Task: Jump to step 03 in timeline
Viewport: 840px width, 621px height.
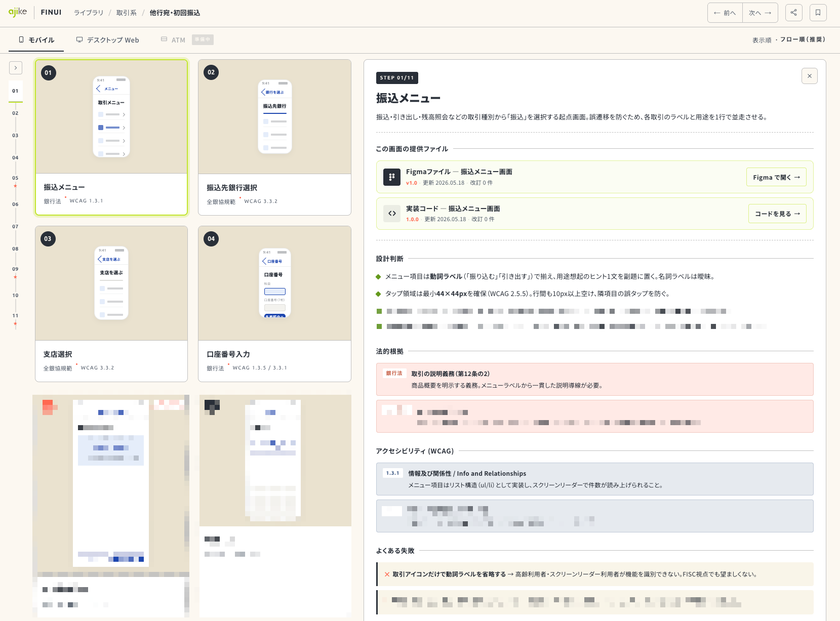Action: 15,136
